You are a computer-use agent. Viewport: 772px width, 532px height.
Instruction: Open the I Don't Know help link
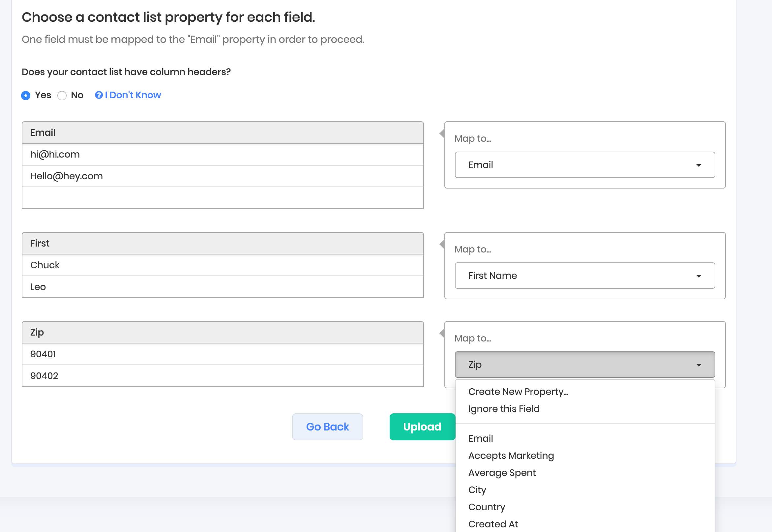133,95
